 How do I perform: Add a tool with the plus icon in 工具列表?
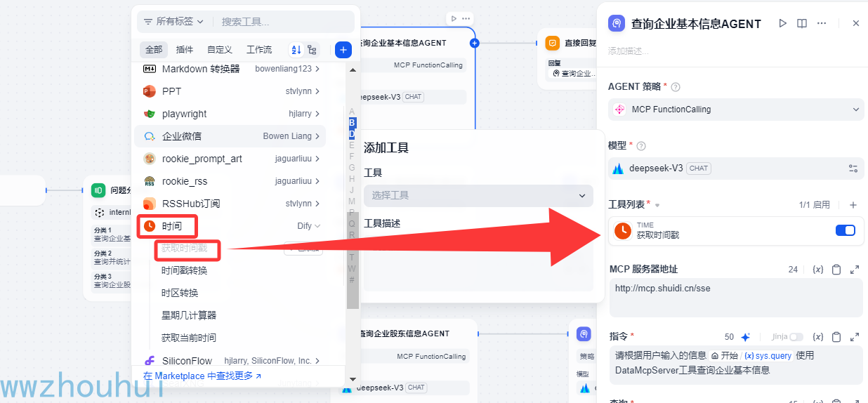853,205
